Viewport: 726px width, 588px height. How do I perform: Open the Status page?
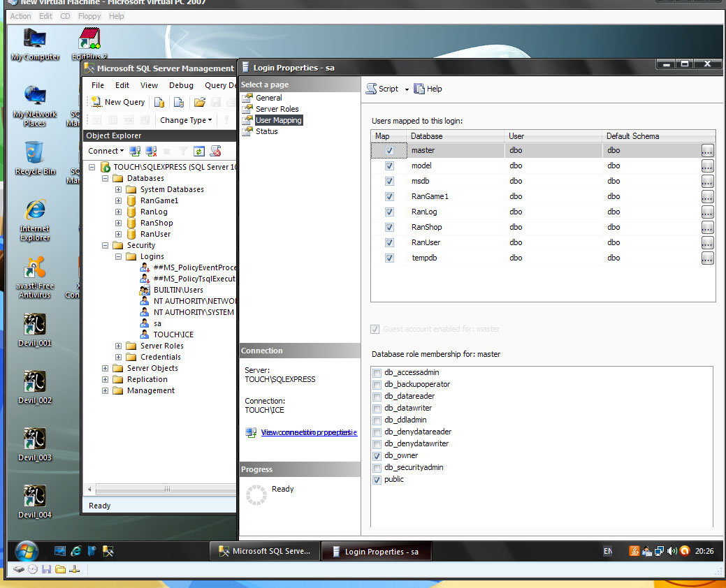pos(266,131)
